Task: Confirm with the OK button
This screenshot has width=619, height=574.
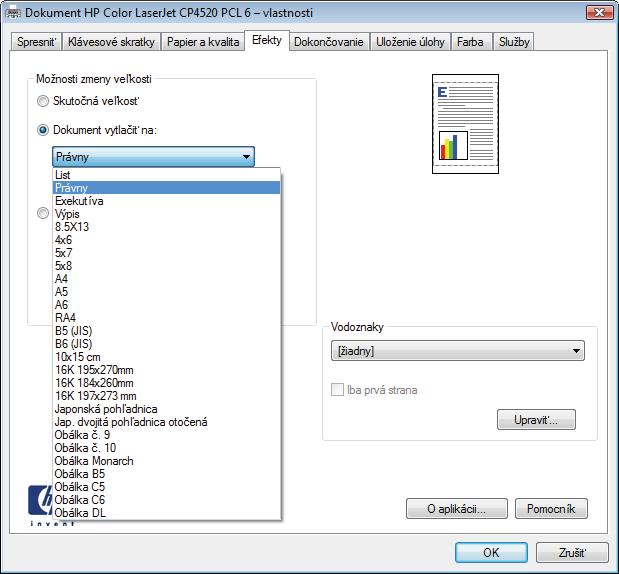Action: (x=491, y=552)
